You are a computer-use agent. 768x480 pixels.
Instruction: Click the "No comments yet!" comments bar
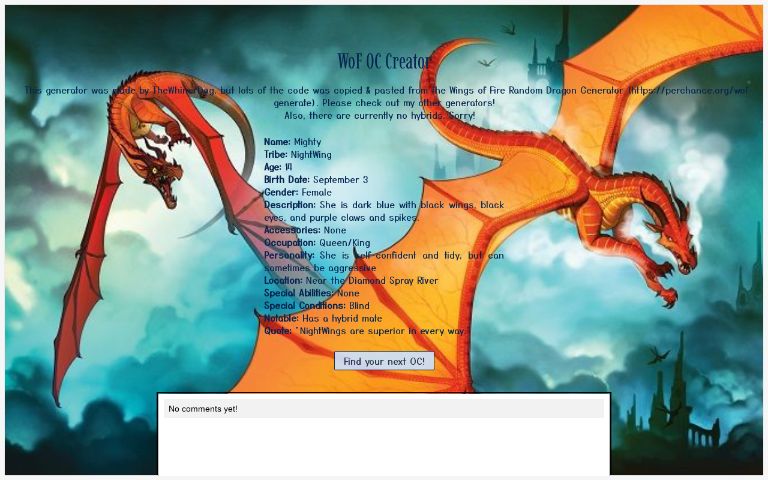384,409
